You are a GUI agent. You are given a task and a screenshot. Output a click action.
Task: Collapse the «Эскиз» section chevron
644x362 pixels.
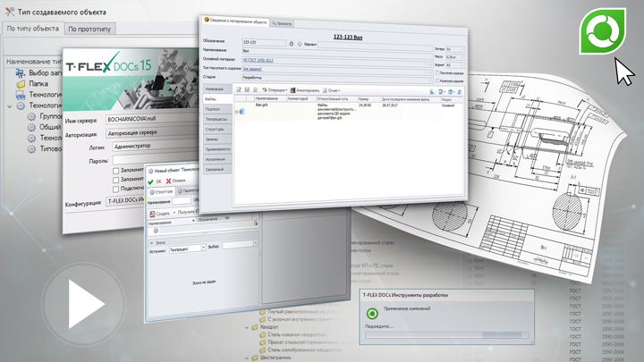pos(151,243)
